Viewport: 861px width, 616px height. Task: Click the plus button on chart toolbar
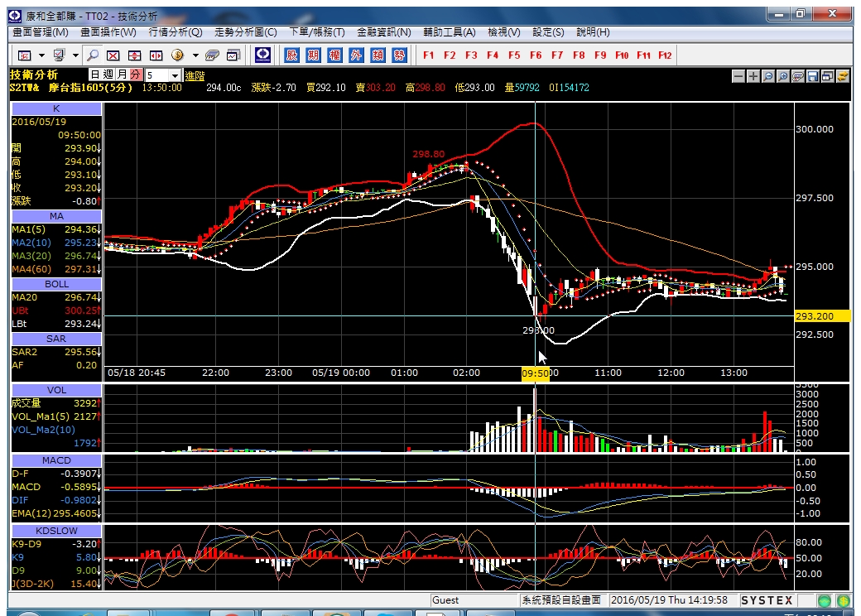click(x=753, y=76)
